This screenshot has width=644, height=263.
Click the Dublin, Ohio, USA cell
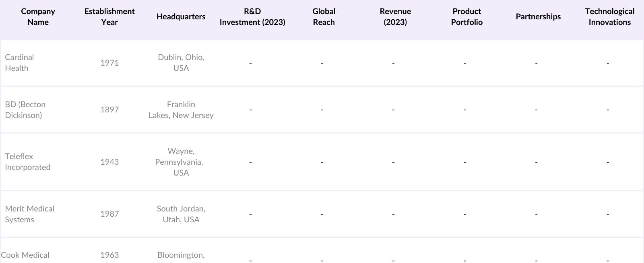(x=181, y=63)
